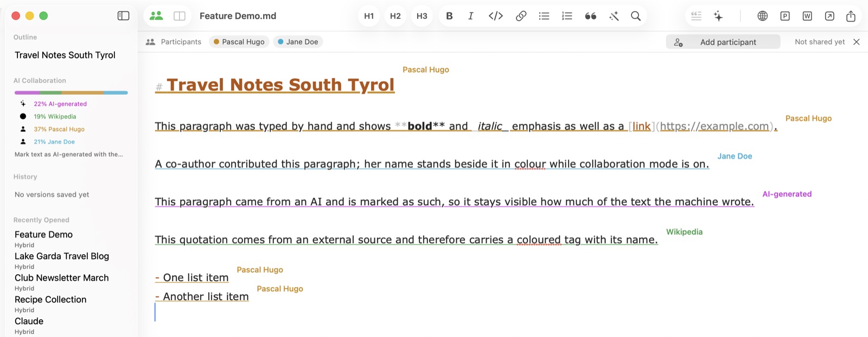This screenshot has height=337, width=868.
Task: Apply Heading 2 formatting
Action: pyautogui.click(x=395, y=16)
